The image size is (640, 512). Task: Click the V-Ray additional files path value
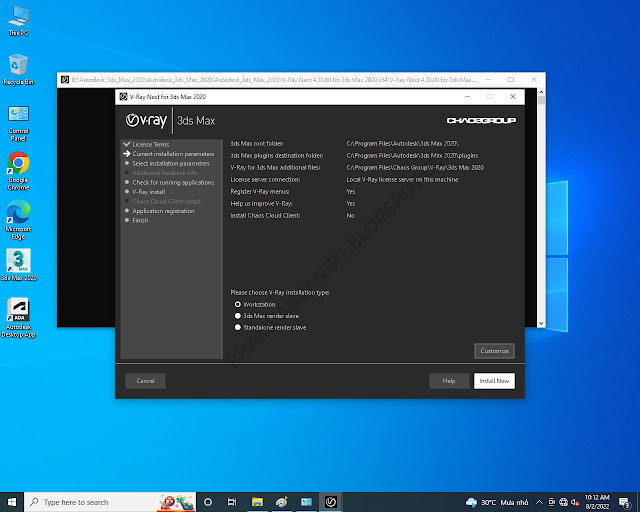pyautogui.click(x=415, y=167)
